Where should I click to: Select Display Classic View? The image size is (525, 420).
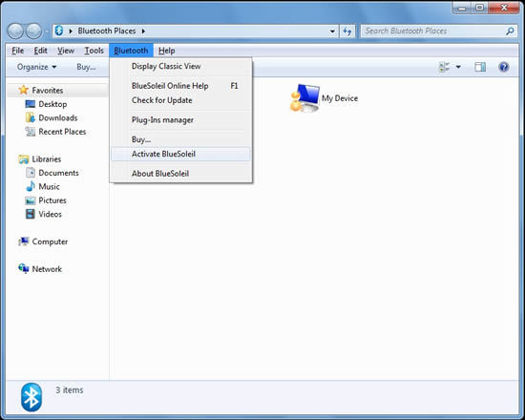[x=180, y=66]
